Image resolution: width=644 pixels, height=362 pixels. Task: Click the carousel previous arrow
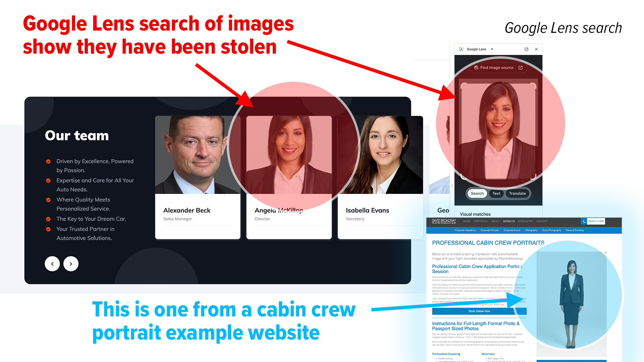coord(52,264)
